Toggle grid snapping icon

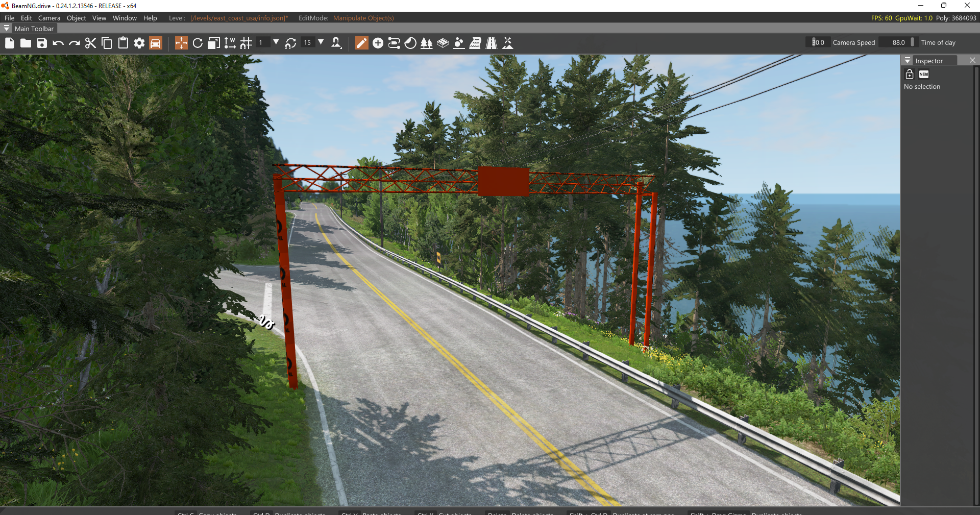247,43
